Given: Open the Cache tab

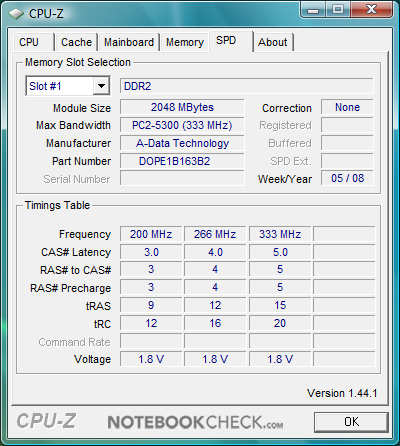Looking at the screenshot, I should pos(76,42).
